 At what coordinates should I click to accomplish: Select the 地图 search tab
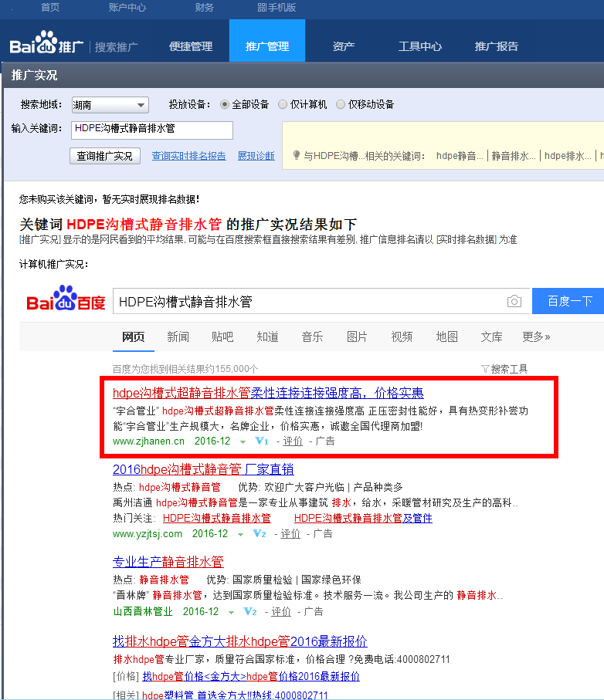point(446,336)
